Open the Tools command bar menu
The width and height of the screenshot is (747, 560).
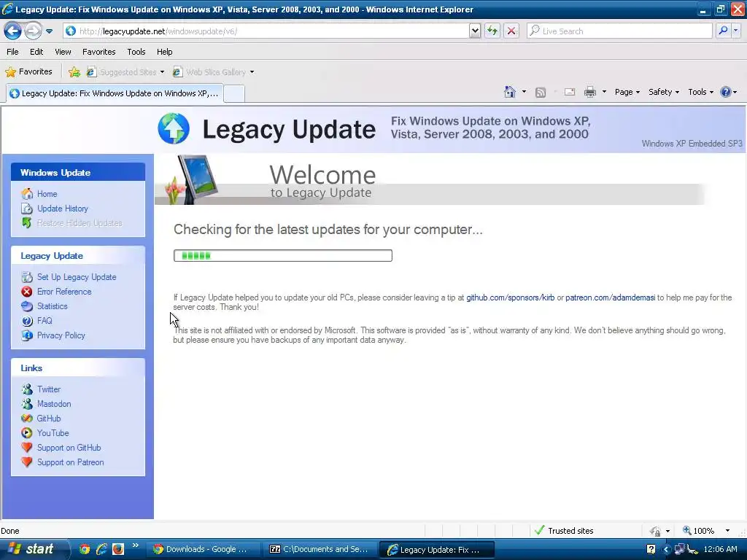tap(700, 92)
